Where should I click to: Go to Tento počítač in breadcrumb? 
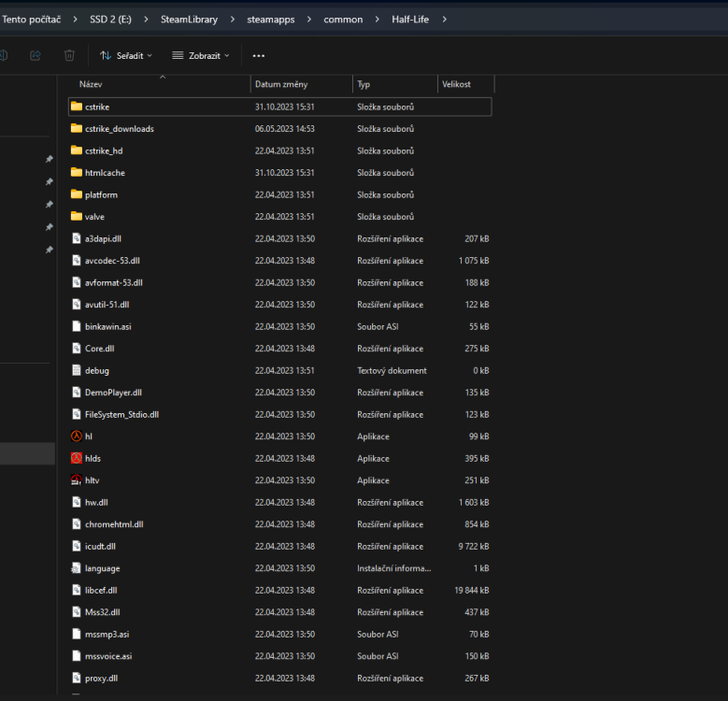pyautogui.click(x=32, y=20)
